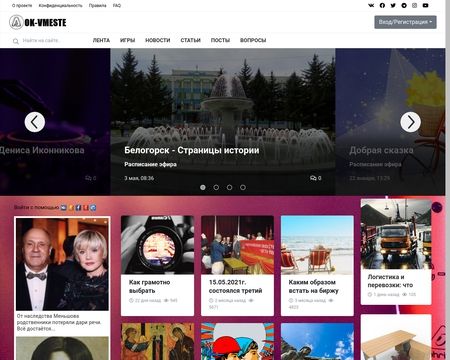Click 'Расписание эфира' under Белогорск title
The height and width of the screenshot is (360, 450).
150,164
